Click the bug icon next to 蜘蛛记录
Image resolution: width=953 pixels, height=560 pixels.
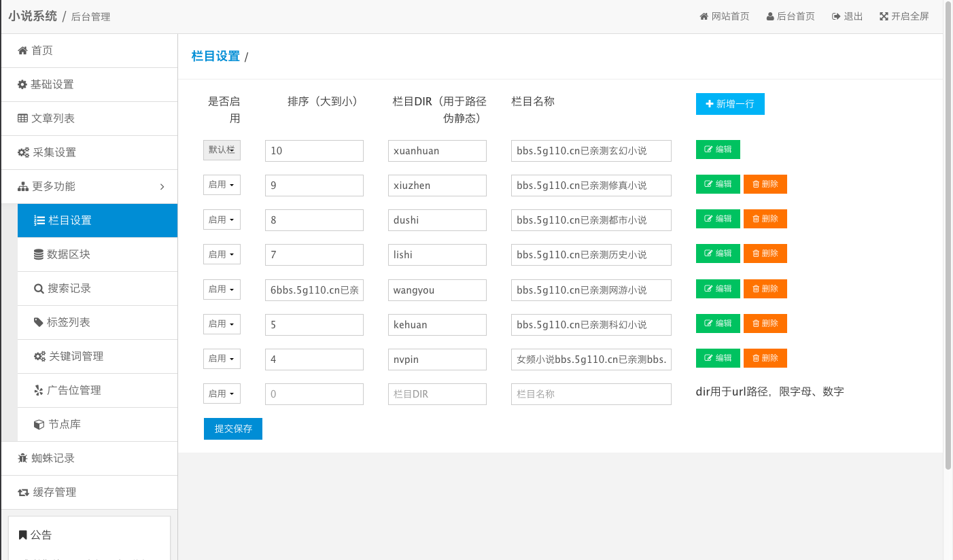(x=22, y=458)
